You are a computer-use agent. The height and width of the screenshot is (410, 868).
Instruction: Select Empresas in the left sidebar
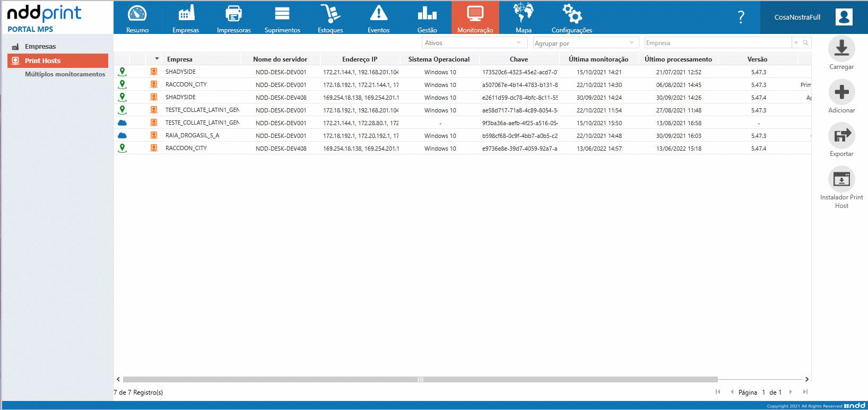tap(40, 47)
